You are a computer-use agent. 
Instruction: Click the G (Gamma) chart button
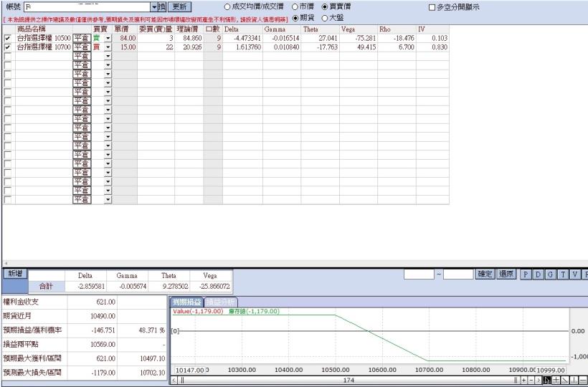(550, 274)
